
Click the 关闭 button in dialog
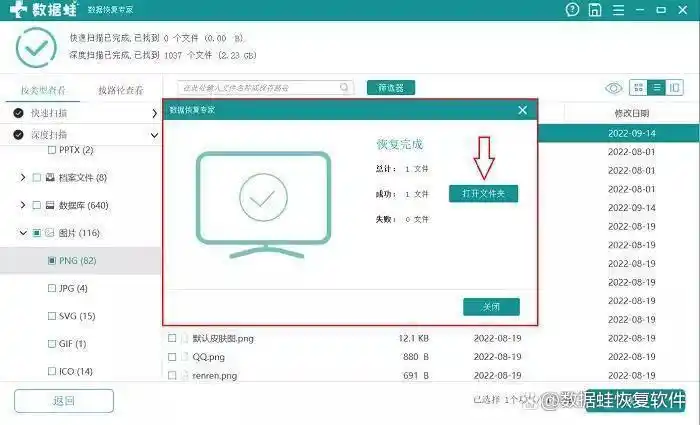coord(491,307)
